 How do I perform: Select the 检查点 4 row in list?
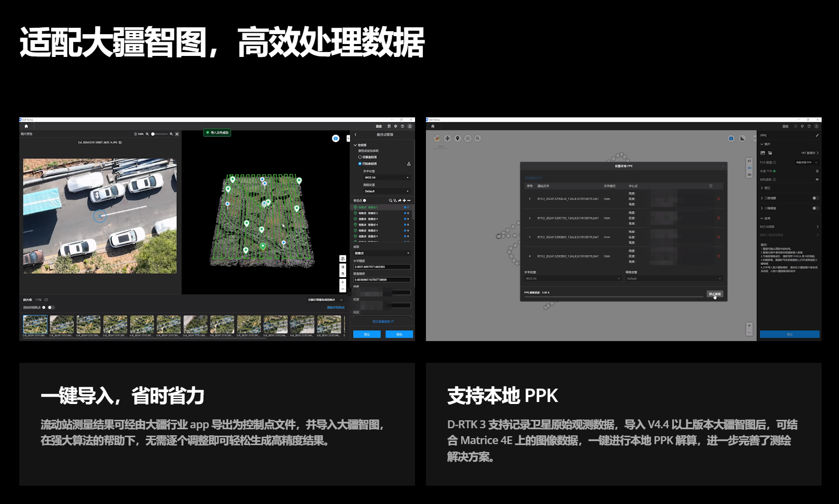(x=381, y=225)
